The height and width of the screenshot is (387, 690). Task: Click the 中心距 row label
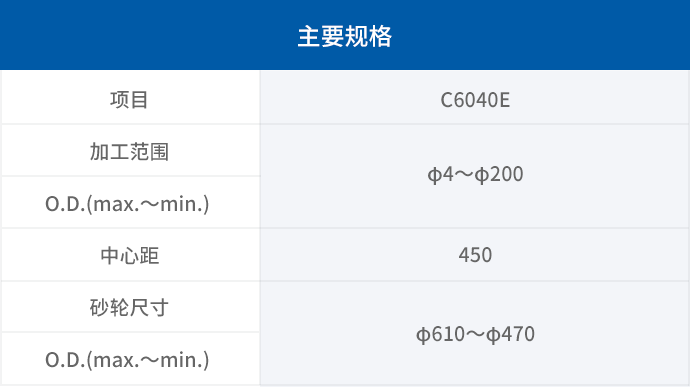click(x=129, y=255)
